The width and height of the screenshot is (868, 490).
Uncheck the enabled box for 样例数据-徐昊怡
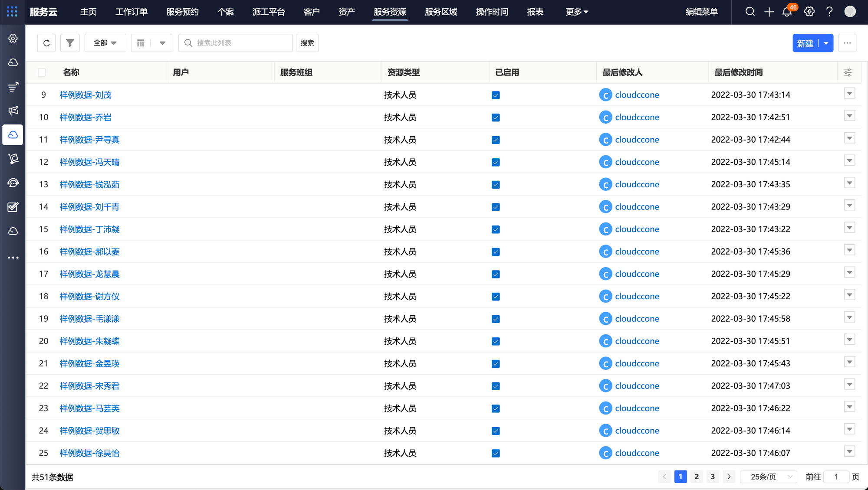click(x=496, y=453)
